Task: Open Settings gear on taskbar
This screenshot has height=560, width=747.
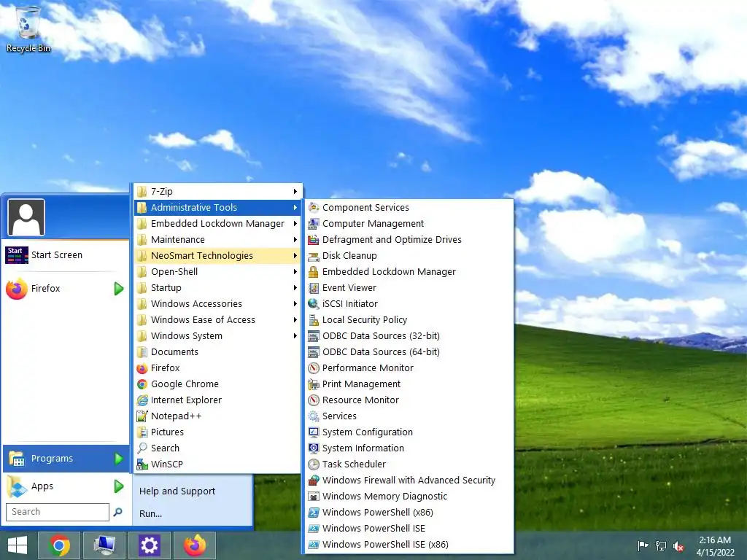Action: pos(149,545)
